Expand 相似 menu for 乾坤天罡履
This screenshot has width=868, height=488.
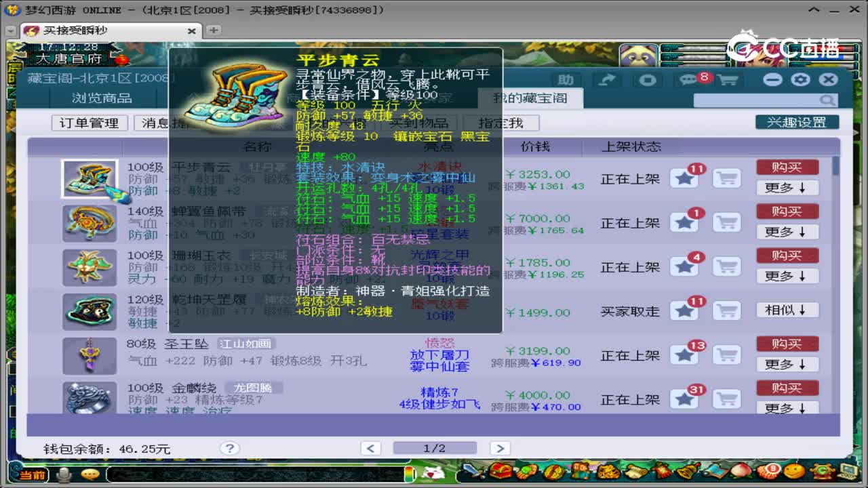tap(787, 310)
